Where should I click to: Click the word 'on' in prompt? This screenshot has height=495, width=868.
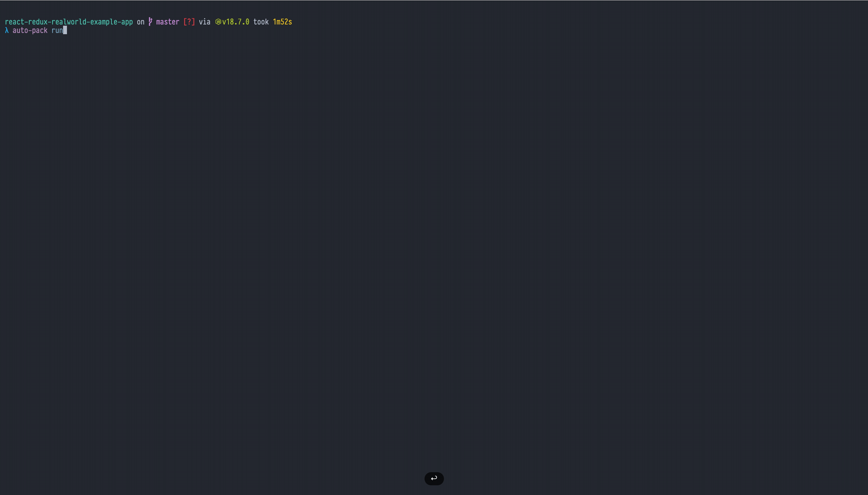pos(140,22)
